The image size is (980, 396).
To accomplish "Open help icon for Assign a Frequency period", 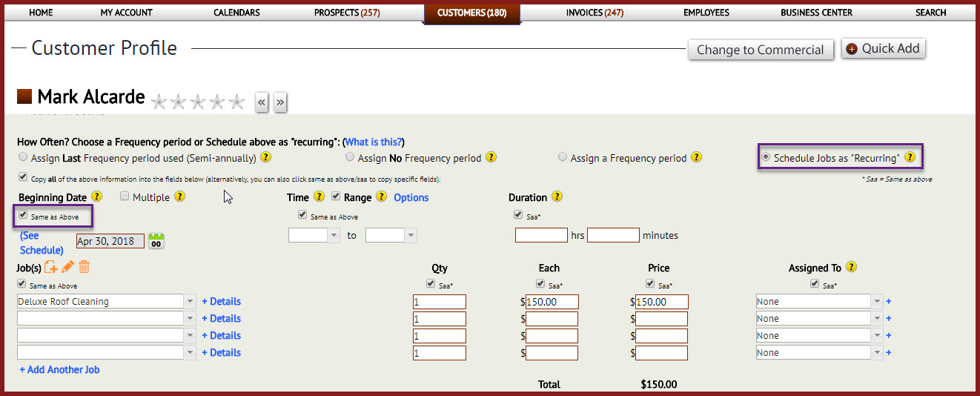I will click(696, 158).
